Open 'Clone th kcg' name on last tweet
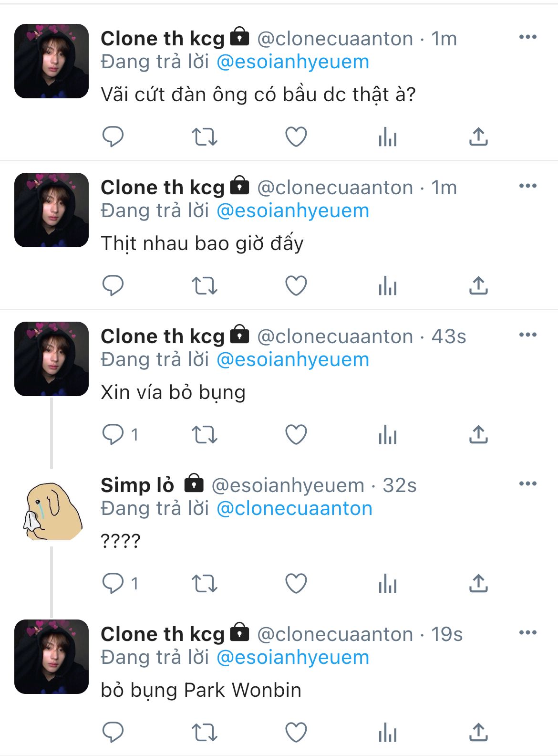This screenshot has height=756, width=558. 163,635
